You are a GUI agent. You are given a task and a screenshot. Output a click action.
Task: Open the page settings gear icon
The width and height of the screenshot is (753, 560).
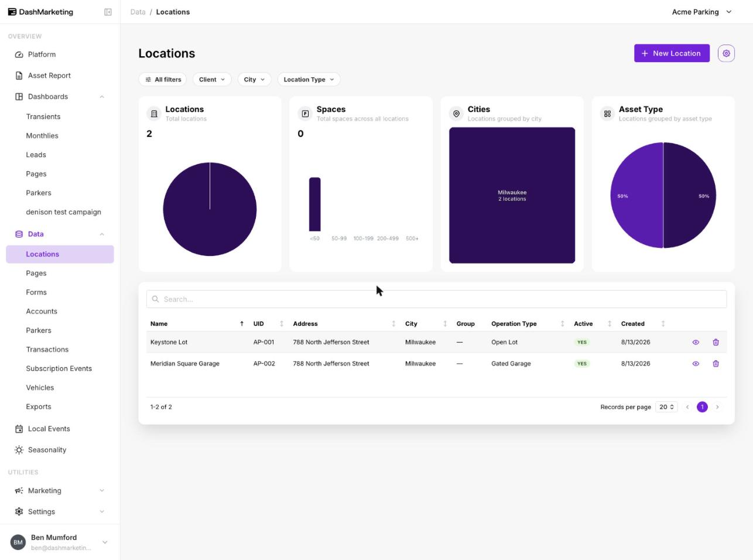tap(726, 53)
